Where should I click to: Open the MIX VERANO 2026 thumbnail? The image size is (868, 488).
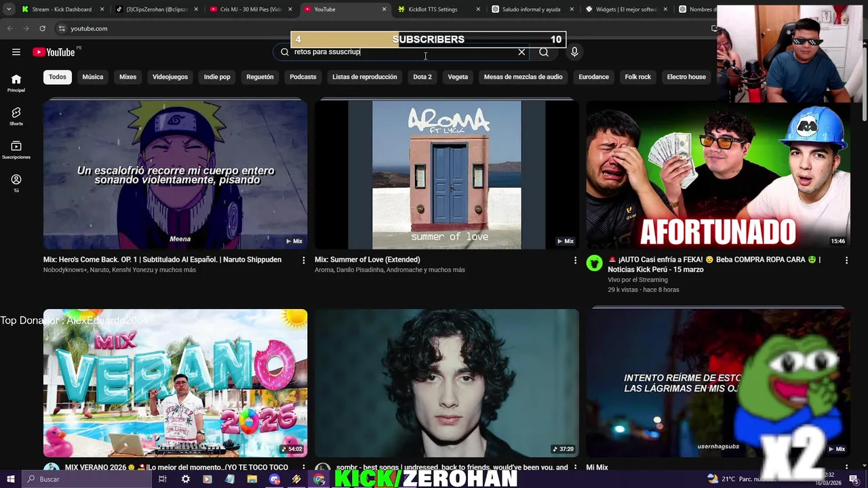175,384
